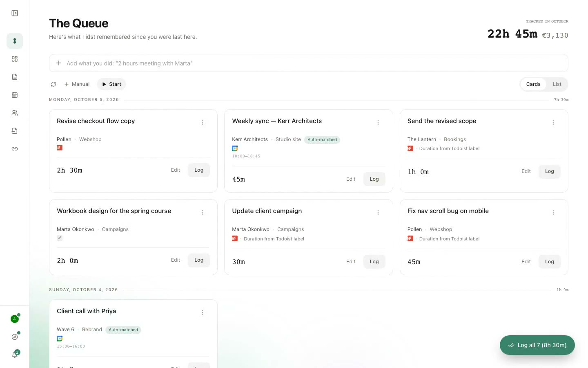Click the Auto-matched tag on Client call
This screenshot has width=588, height=368.
123,330
